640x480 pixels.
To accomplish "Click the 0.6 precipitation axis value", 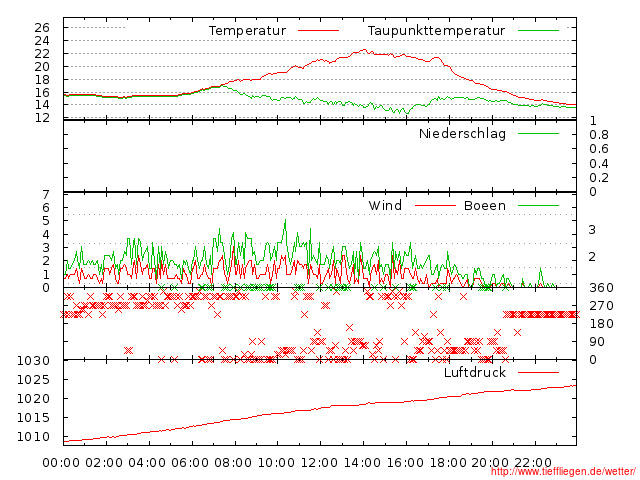I will click(599, 149).
